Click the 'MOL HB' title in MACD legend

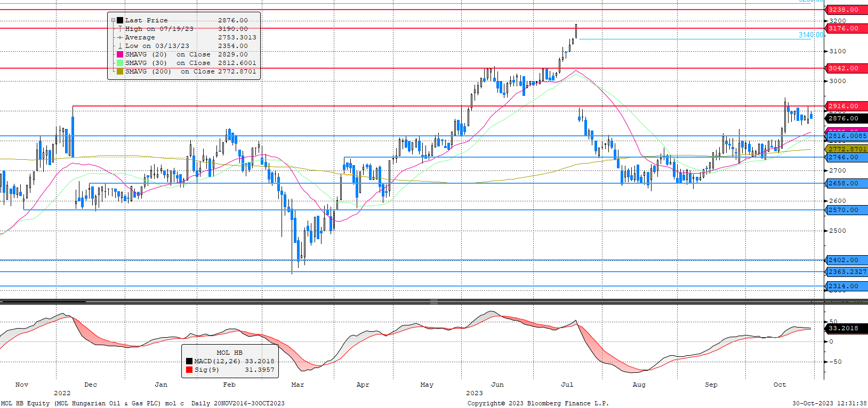pos(229,353)
